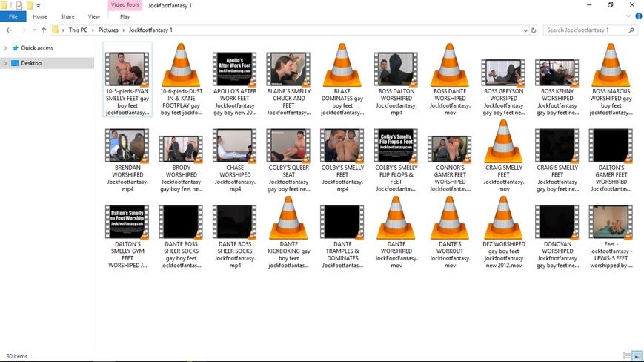Image resolution: width=644 pixels, height=362 pixels.
Task: Select the APOLLO'S AFTER WORK FEET video thumbnail
Action: pyautogui.click(x=234, y=69)
